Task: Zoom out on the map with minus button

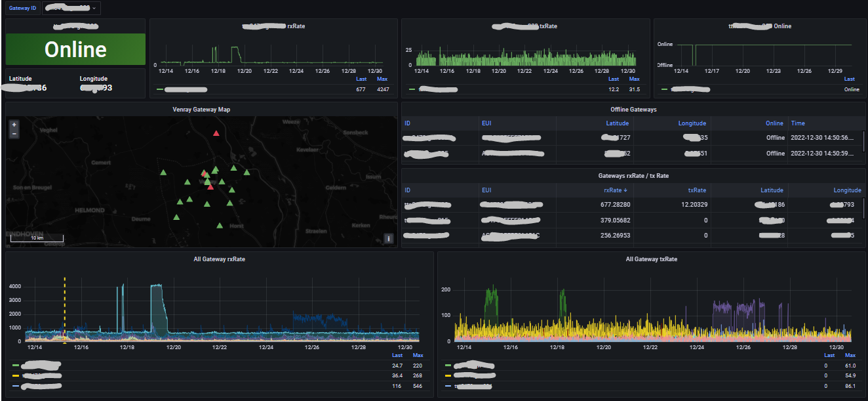Action: (x=14, y=133)
